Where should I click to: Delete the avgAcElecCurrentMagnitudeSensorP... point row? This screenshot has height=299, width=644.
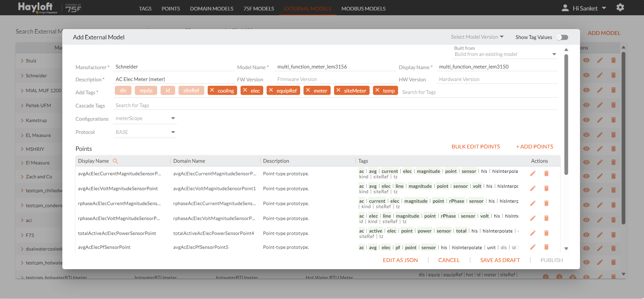(546, 174)
